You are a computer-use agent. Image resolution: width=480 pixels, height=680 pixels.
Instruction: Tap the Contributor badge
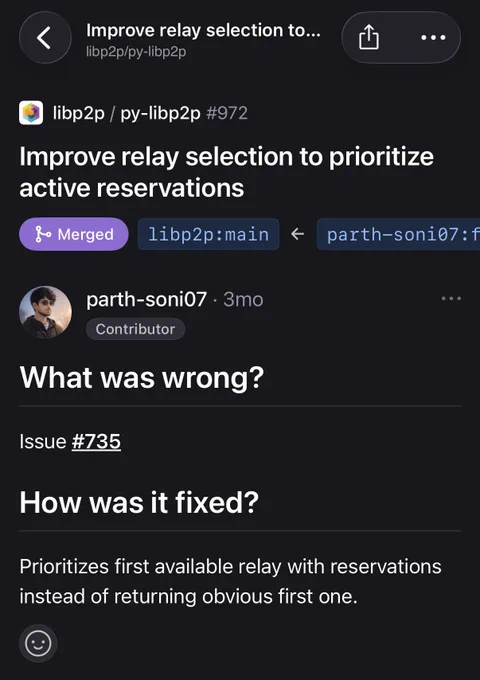135,329
